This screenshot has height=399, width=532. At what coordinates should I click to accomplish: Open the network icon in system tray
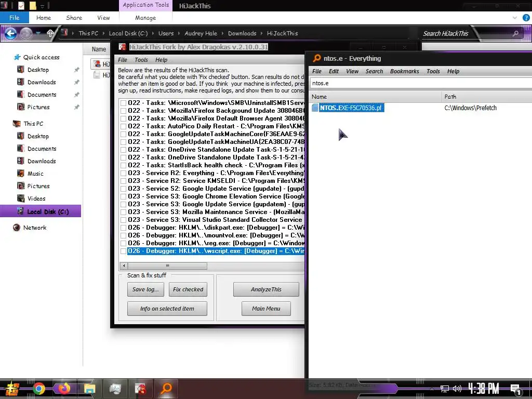tap(445, 389)
